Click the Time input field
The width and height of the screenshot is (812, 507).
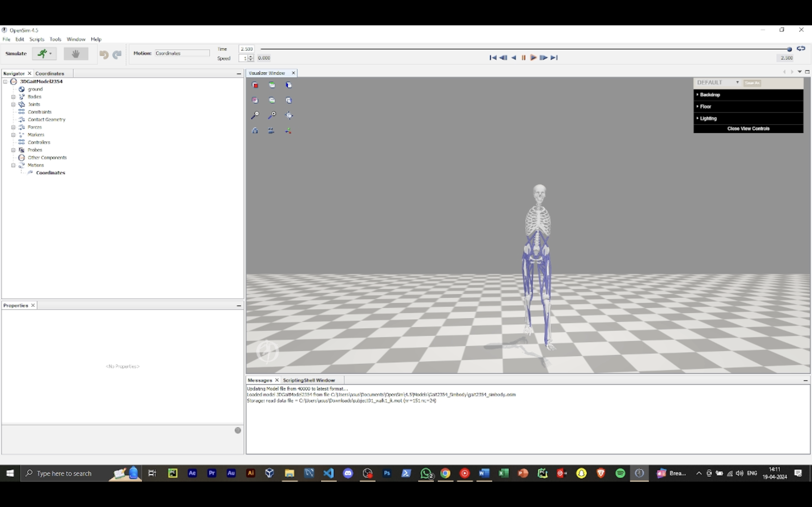[x=247, y=49]
